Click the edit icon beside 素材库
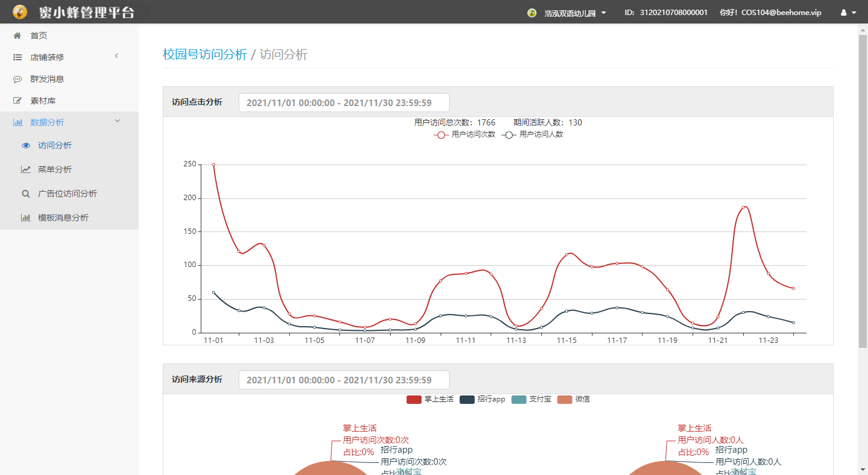 point(17,101)
